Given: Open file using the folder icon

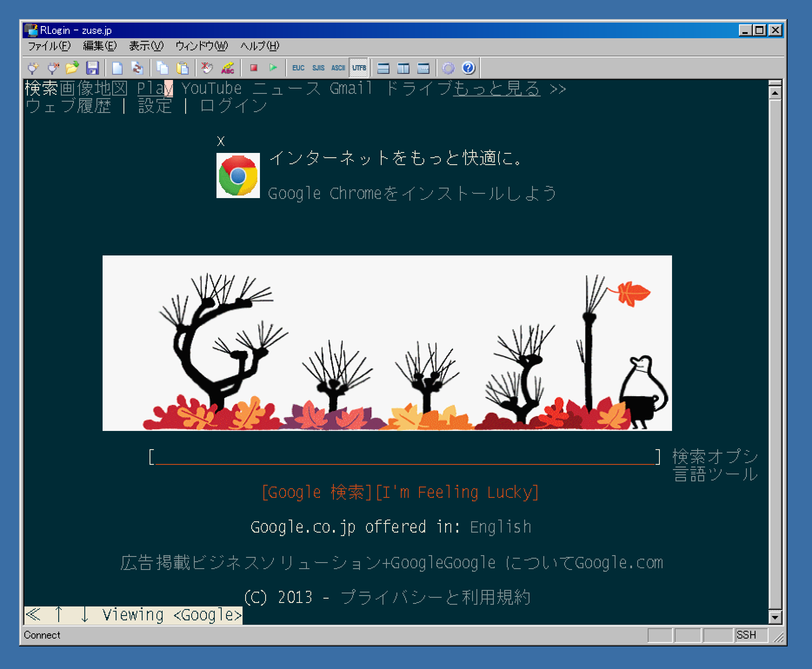Looking at the screenshot, I should click(x=73, y=68).
